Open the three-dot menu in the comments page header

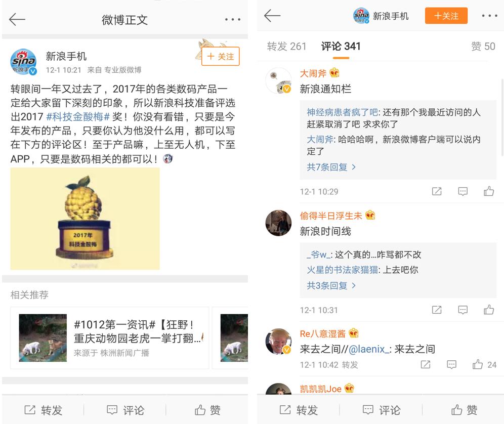(x=489, y=15)
